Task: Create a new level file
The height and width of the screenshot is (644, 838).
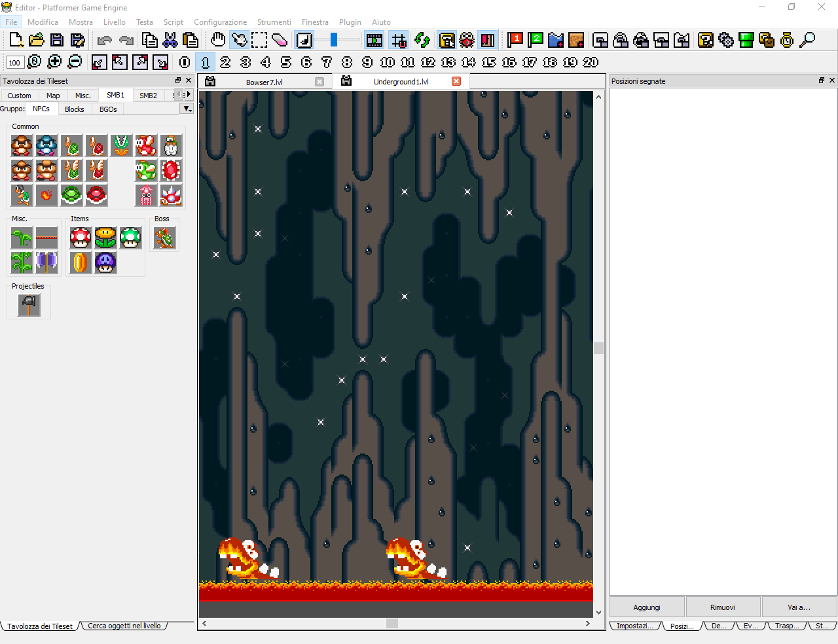Action: pos(16,40)
